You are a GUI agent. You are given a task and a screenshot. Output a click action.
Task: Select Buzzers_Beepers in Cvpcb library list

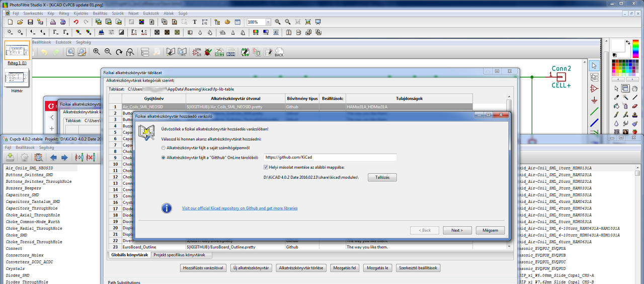point(25,188)
